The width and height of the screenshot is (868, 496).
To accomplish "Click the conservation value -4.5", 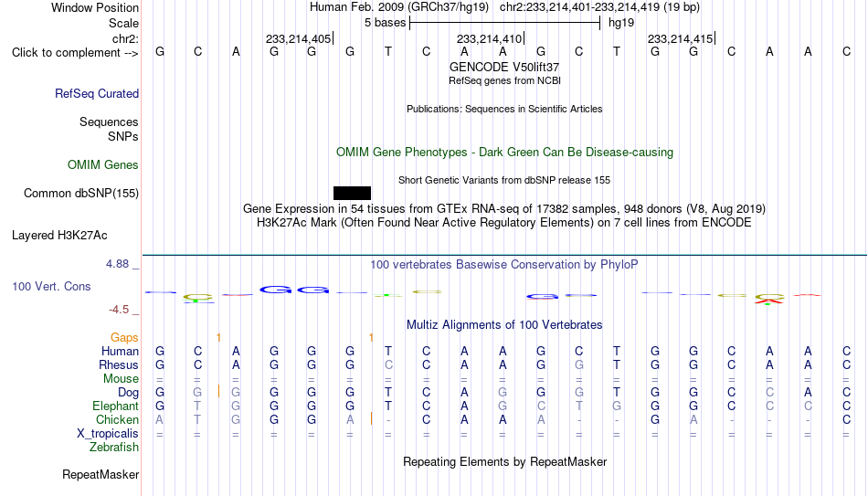I will (x=119, y=310).
